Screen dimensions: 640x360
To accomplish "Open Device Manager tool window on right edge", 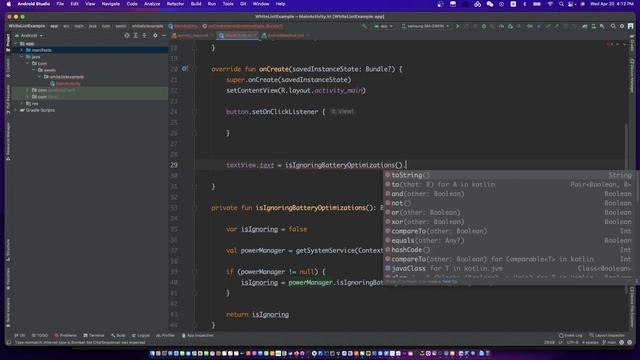I will click(x=632, y=76).
